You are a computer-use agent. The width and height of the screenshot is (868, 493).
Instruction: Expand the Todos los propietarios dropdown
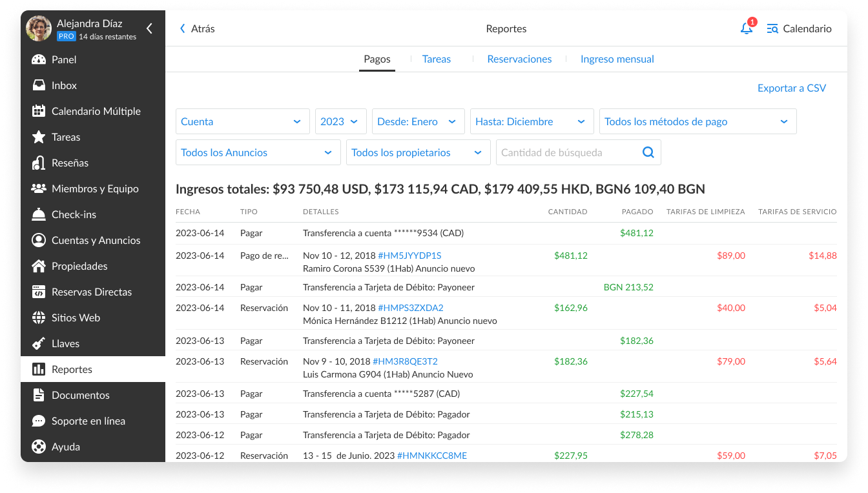click(418, 152)
